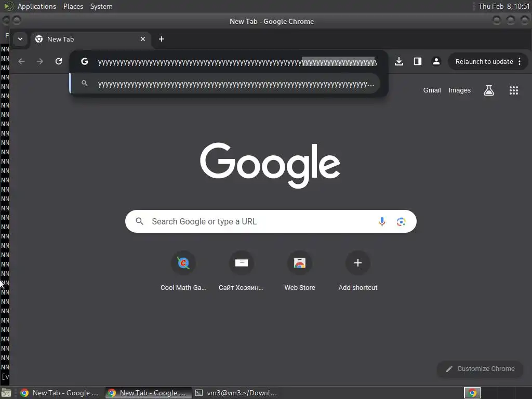Switch to second New Tab - Google taskbar item
532x399 pixels.
pos(148,393)
